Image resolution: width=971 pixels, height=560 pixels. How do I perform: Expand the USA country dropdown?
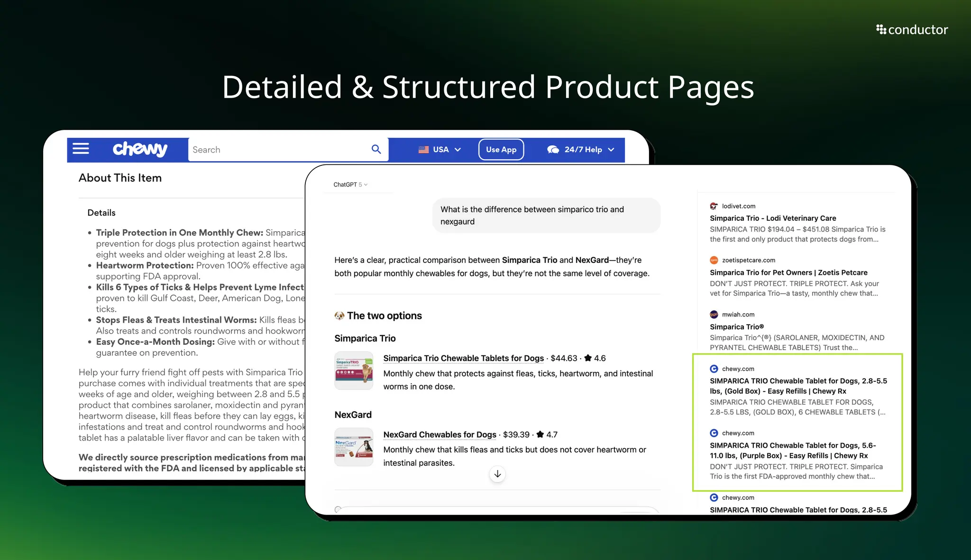pos(458,150)
